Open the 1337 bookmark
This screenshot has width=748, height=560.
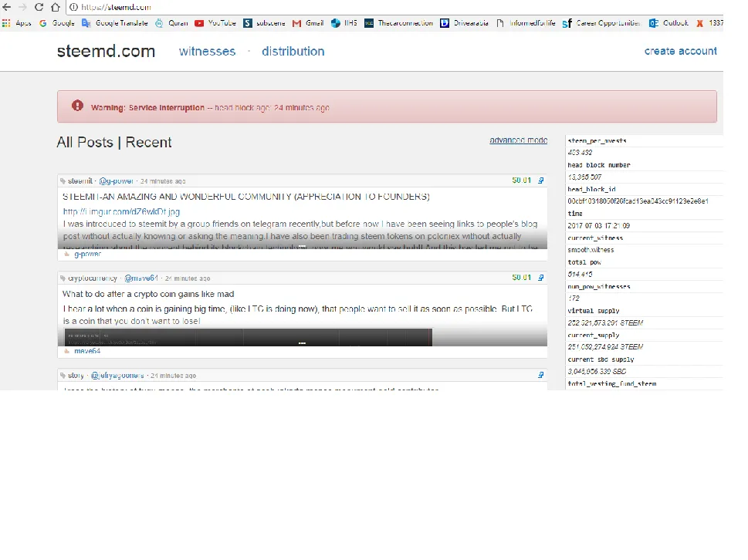[710, 23]
